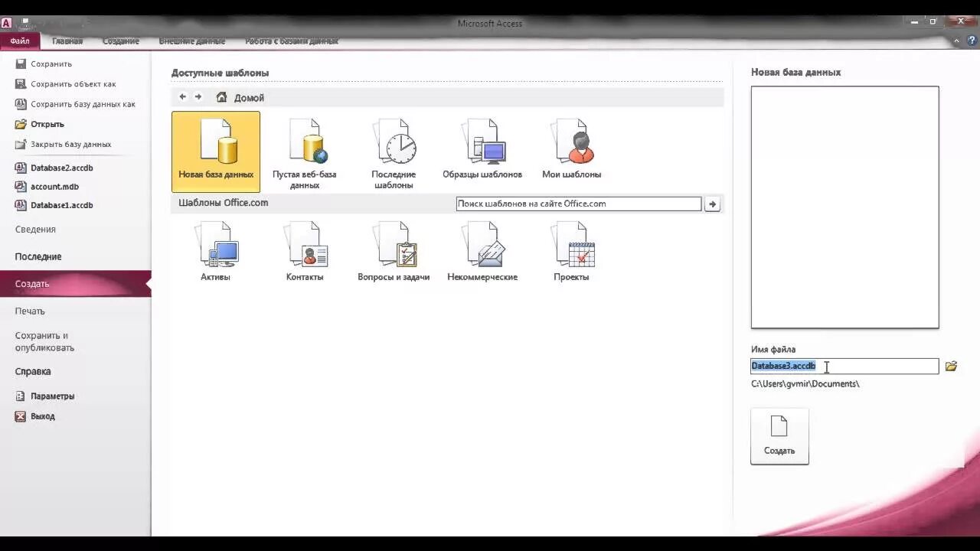Open recent file Database1.accdb
The height and width of the screenshot is (551, 980).
[54, 205]
